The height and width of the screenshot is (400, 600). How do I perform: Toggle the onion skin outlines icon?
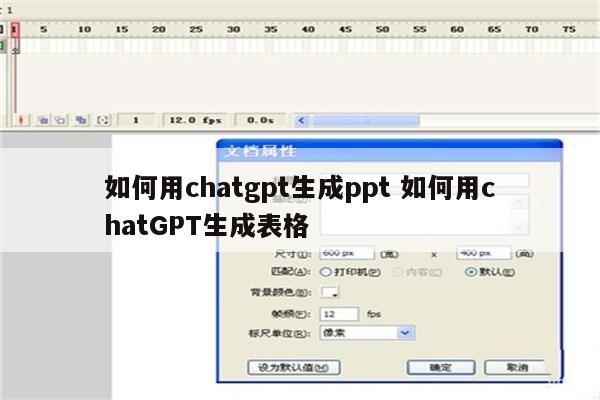[60, 120]
